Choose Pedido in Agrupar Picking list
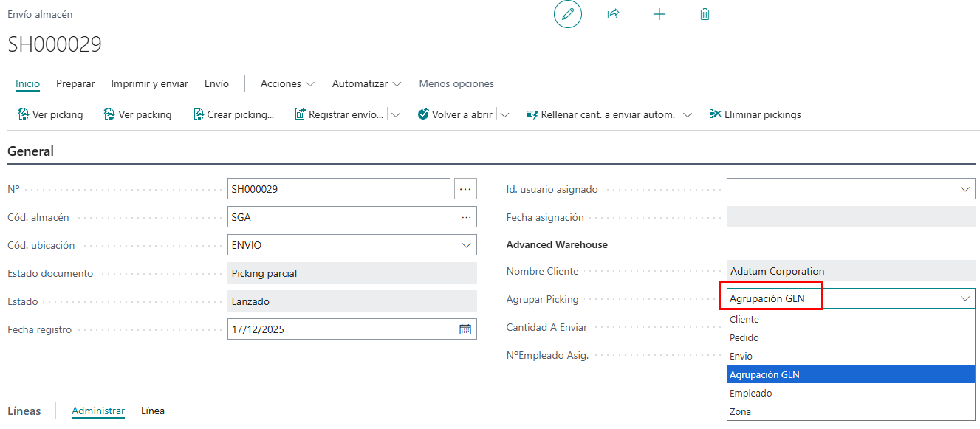The height and width of the screenshot is (429, 980). (x=744, y=338)
